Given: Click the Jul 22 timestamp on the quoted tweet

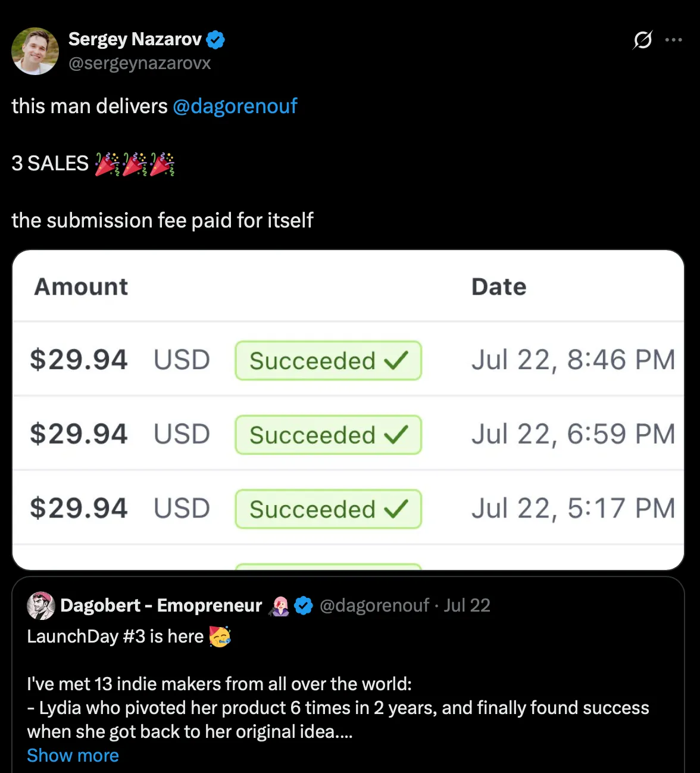Looking at the screenshot, I should coord(467,606).
